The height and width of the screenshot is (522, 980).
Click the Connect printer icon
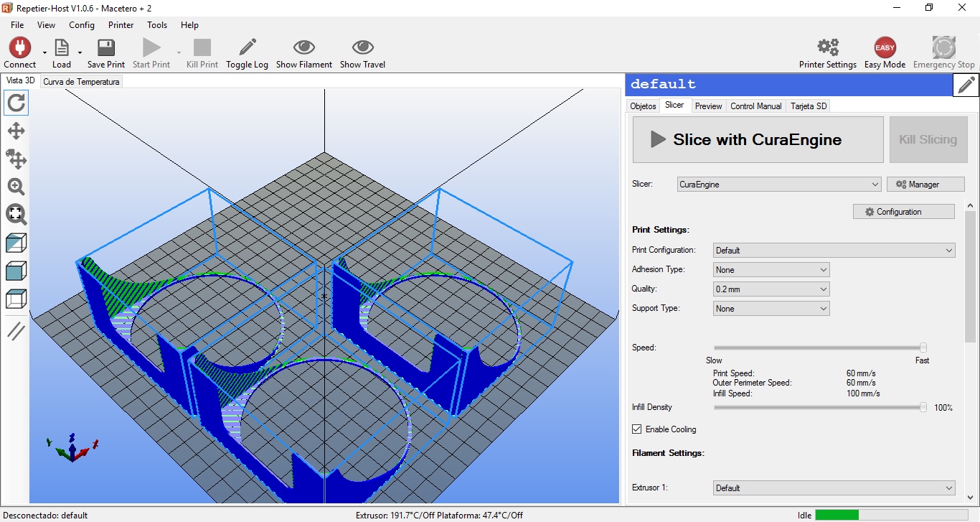(19, 48)
